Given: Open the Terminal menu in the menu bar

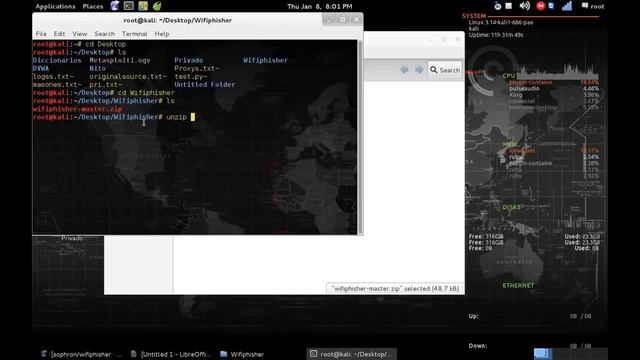Looking at the screenshot, I should 134,34.
